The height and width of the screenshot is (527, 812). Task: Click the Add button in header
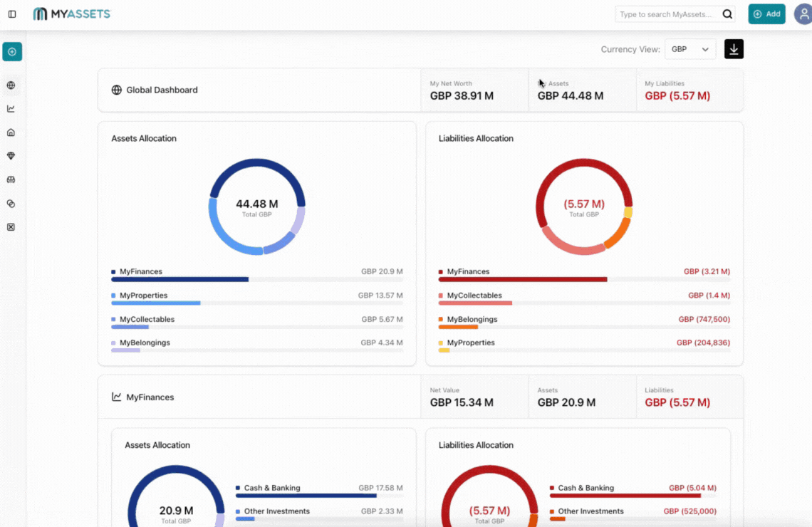coord(766,14)
